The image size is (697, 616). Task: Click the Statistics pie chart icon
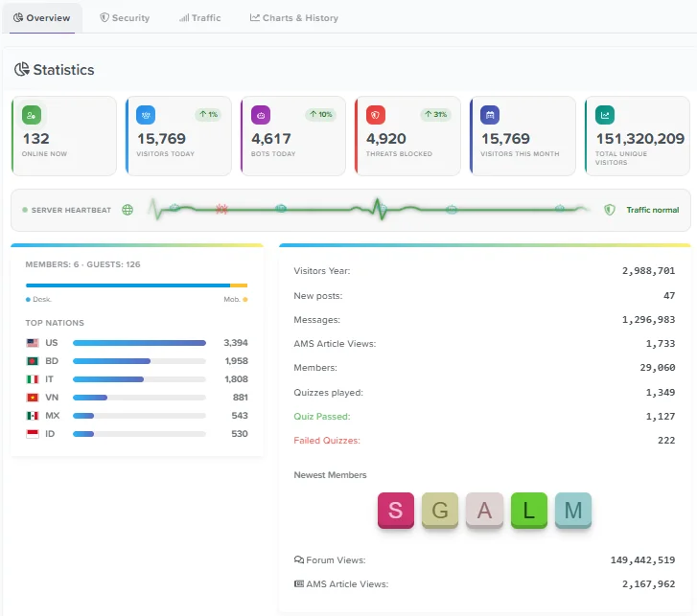pos(22,69)
